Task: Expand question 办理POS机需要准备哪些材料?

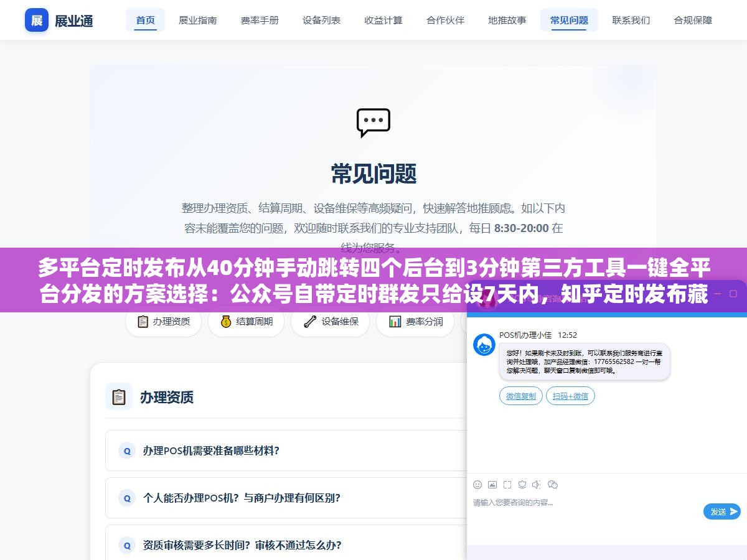Action: pos(286,450)
